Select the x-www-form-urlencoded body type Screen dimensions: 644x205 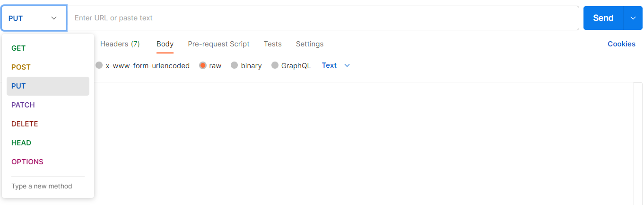point(99,66)
